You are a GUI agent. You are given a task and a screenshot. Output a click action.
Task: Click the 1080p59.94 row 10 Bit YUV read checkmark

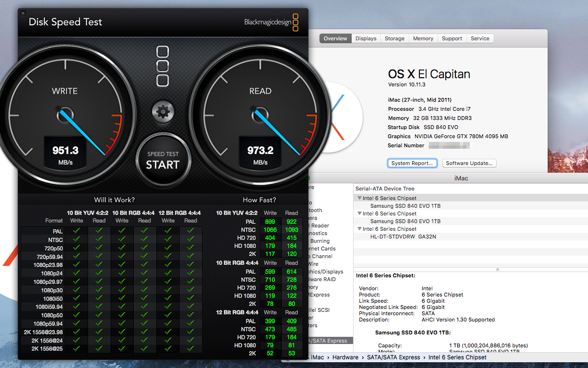pyautogui.click(x=99, y=323)
